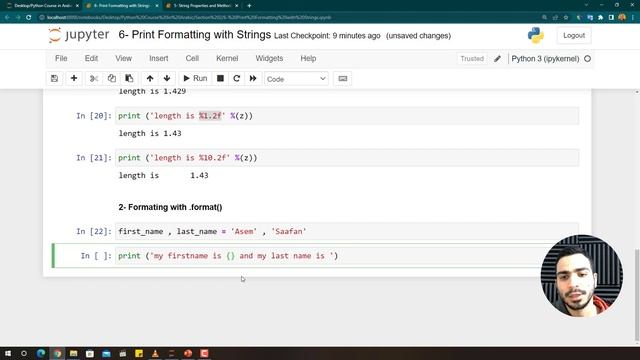Open the browser three-dot menu
This screenshot has width=640, height=360.
tap(633, 18)
